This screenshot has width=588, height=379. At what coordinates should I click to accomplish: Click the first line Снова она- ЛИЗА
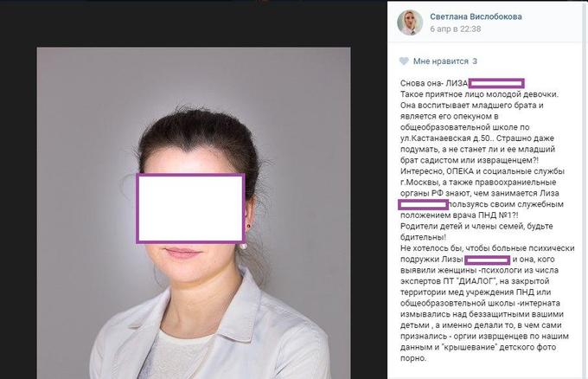434,83
